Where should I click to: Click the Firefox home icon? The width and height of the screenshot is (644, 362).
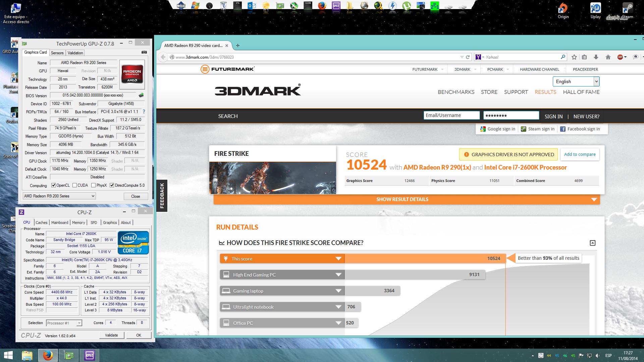click(608, 57)
